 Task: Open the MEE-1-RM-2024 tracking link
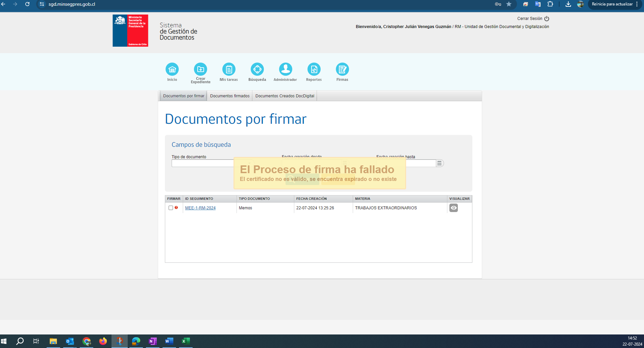(200, 208)
